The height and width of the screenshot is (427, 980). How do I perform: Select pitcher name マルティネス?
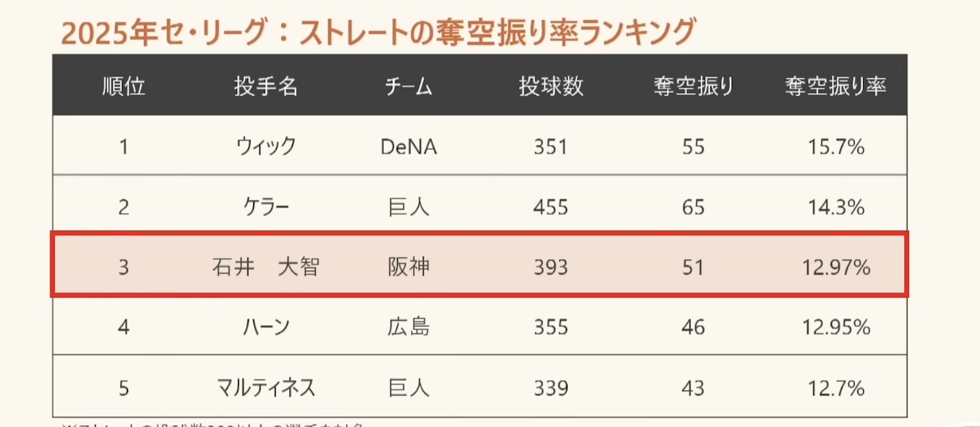(x=266, y=388)
